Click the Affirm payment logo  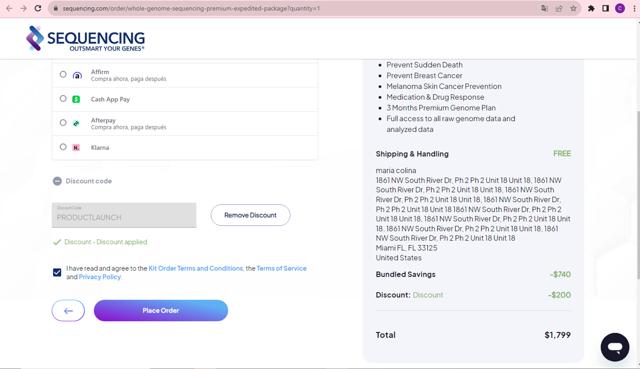(77, 75)
